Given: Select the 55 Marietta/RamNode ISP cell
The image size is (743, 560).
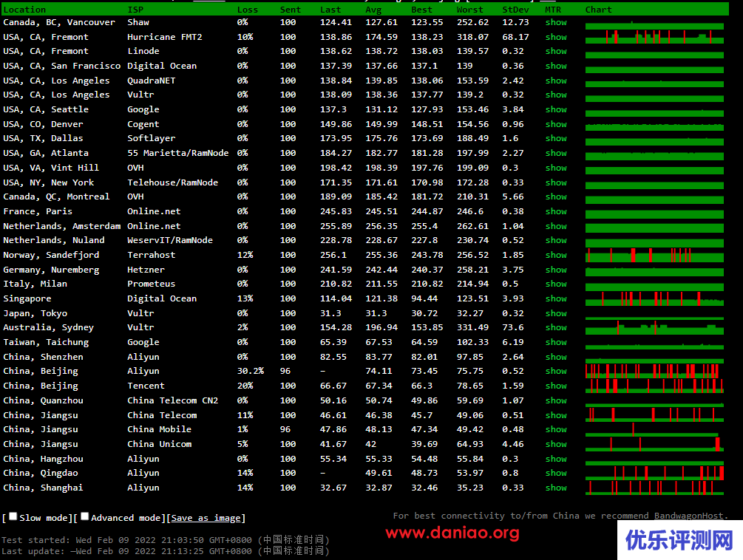Looking at the screenshot, I should [x=177, y=153].
